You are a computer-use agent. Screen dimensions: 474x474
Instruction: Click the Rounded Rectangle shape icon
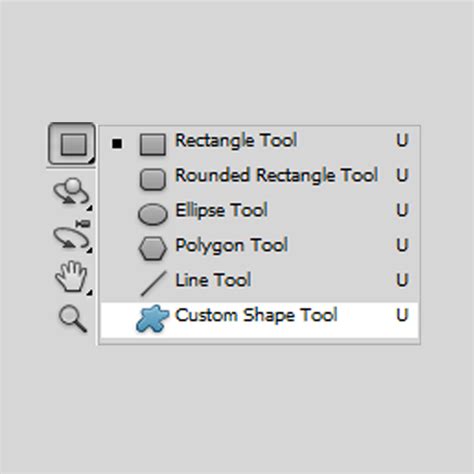point(152,179)
